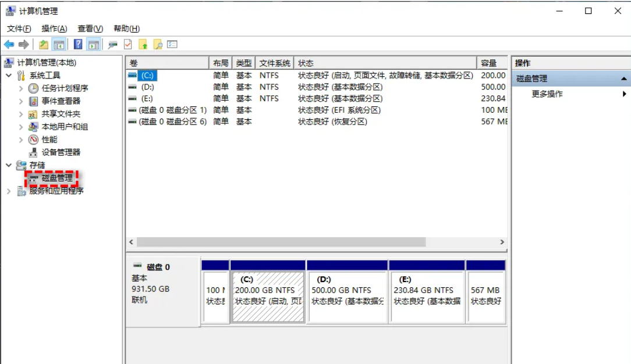
Task: Sort by the 文件系统 column header
Action: (x=275, y=63)
